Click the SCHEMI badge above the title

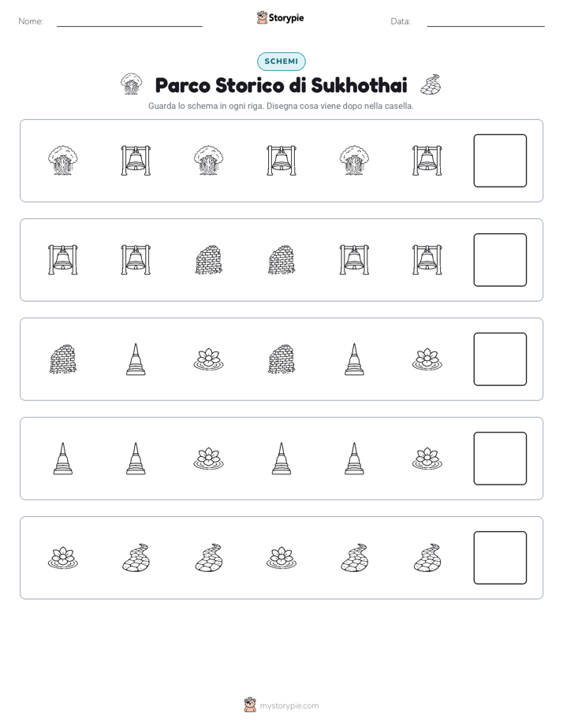tap(281, 61)
